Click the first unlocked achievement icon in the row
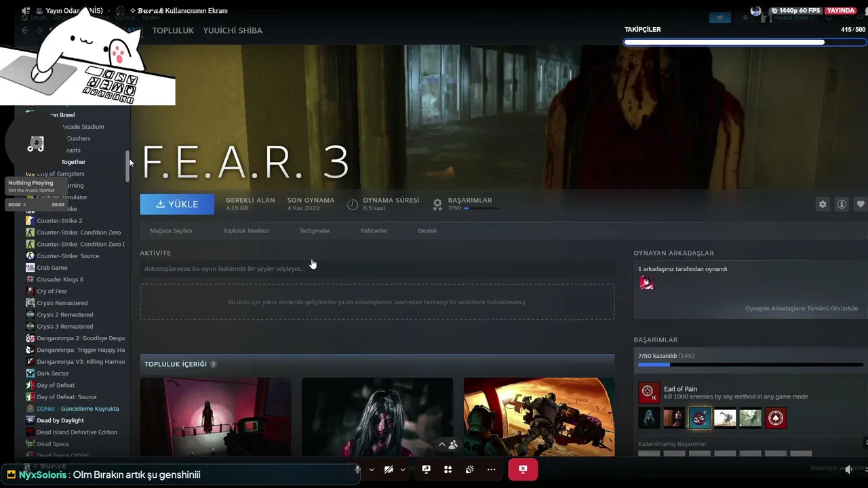The image size is (868, 488). coord(649,418)
